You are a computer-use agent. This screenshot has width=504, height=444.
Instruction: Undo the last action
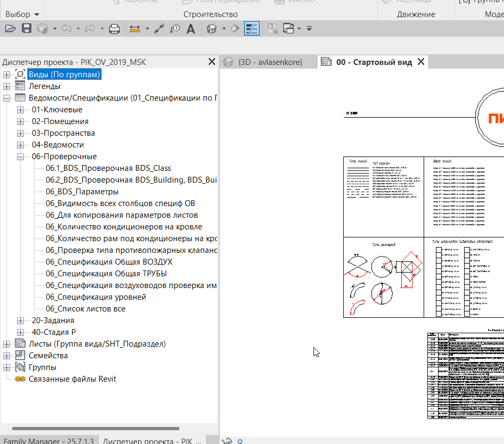[66, 29]
